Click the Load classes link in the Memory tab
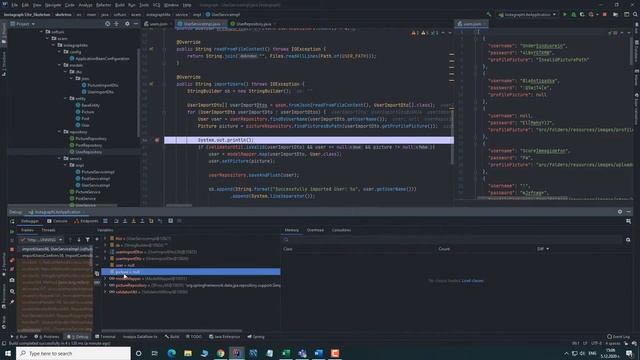This screenshot has height=360, width=640. coord(472,281)
